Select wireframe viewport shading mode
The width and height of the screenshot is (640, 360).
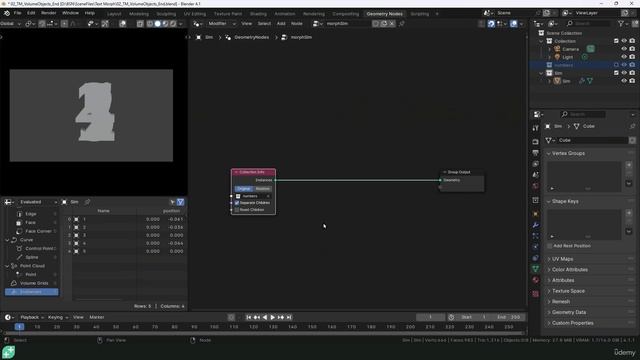[150, 24]
